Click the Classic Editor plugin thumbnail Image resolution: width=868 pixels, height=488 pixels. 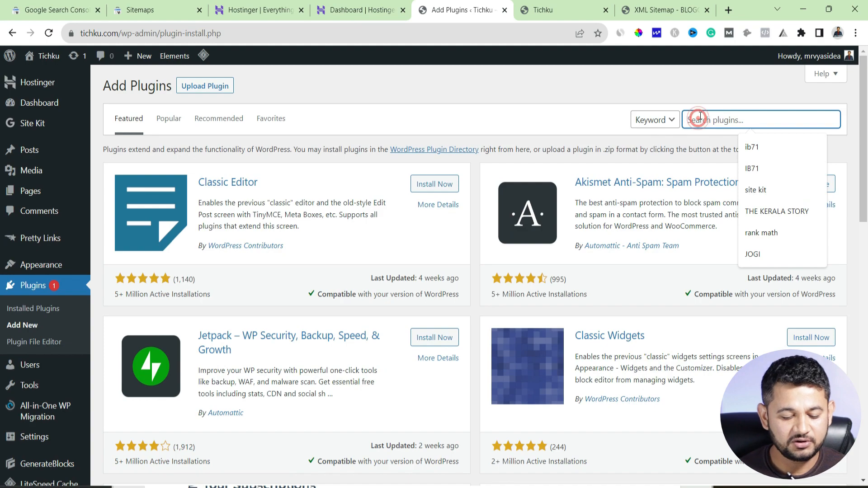click(x=151, y=213)
